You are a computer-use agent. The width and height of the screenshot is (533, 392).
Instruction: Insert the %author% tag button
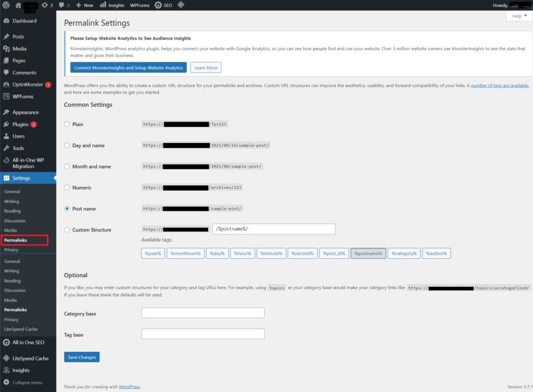(x=437, y=254)
